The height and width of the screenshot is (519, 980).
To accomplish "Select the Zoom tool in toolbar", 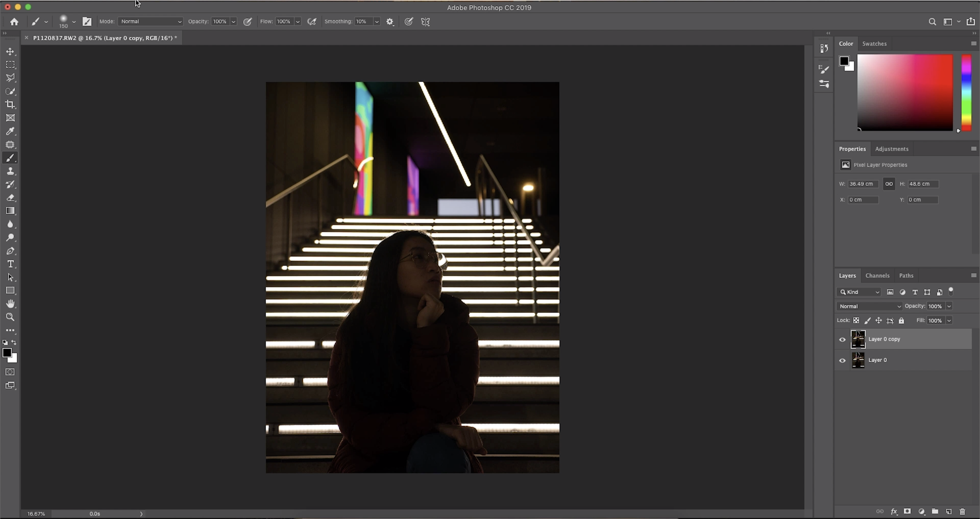I will pos(10,317).
